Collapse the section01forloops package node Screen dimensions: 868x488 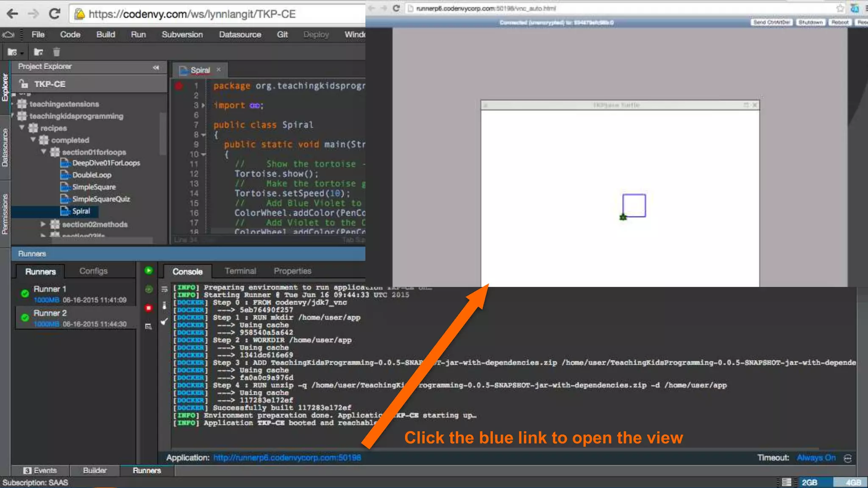tap(43, 151)
